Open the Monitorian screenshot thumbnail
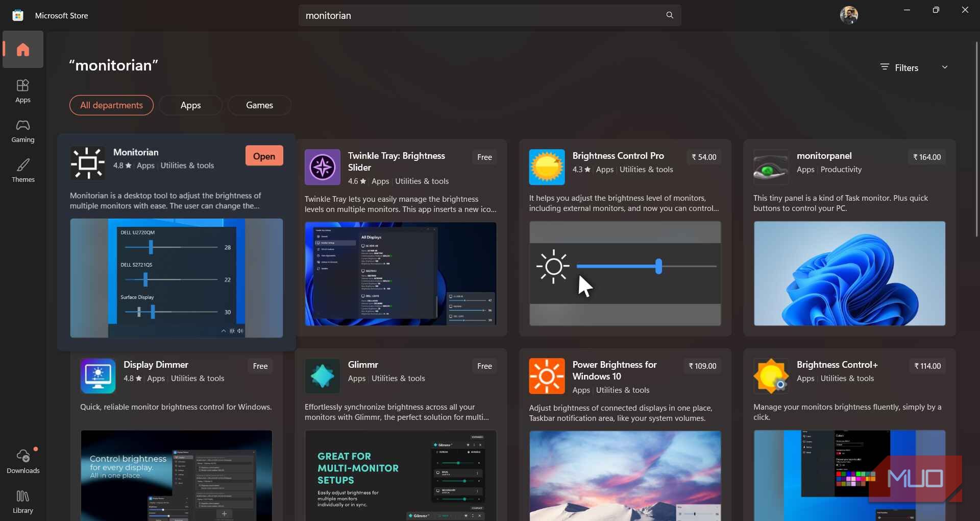 pyautogui.click(x=177, y=278)
